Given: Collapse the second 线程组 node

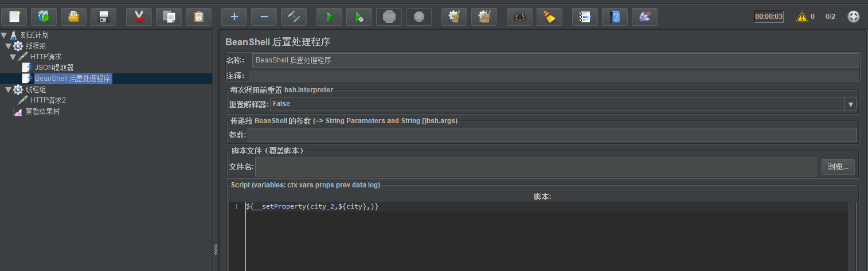Looking at the screenshot, I should [8, 90].
